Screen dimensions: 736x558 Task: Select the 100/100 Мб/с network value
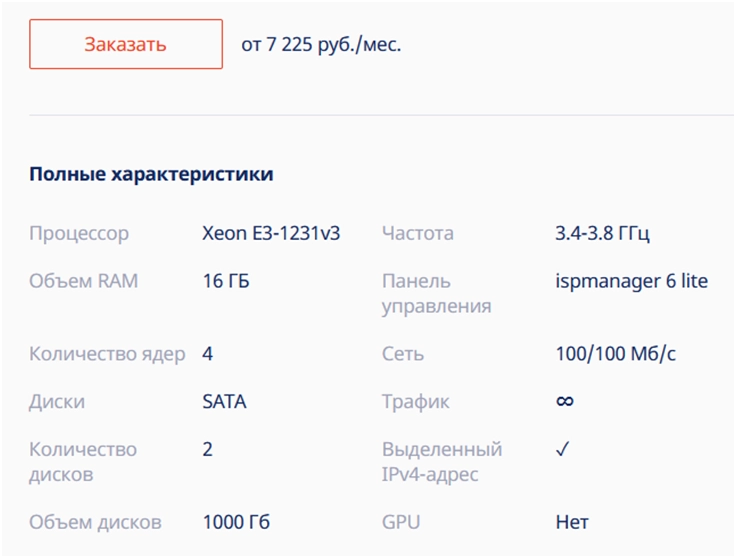click(617, 353)
